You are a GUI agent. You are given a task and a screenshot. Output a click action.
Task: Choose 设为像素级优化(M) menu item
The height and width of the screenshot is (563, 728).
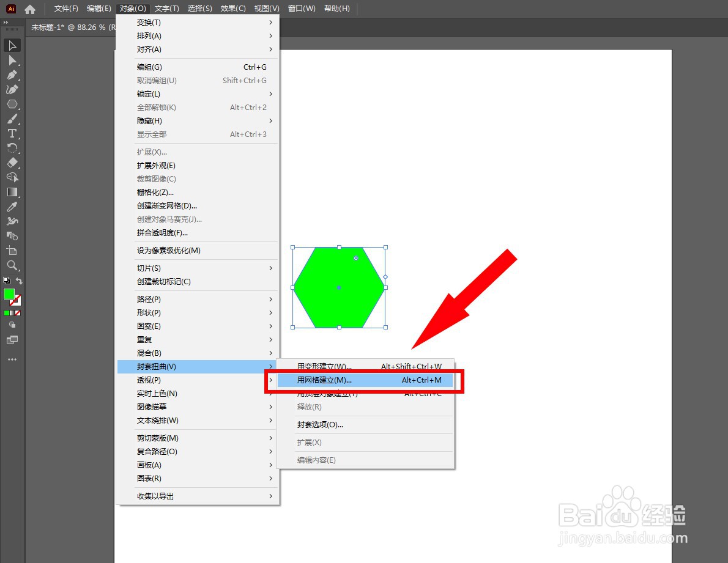click(x=198, y=251)
